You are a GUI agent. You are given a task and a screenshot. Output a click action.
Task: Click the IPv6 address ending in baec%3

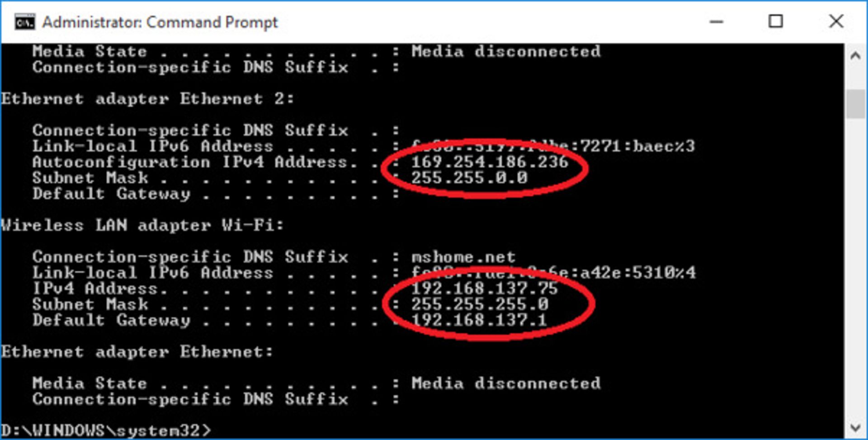tap(553, 146)
